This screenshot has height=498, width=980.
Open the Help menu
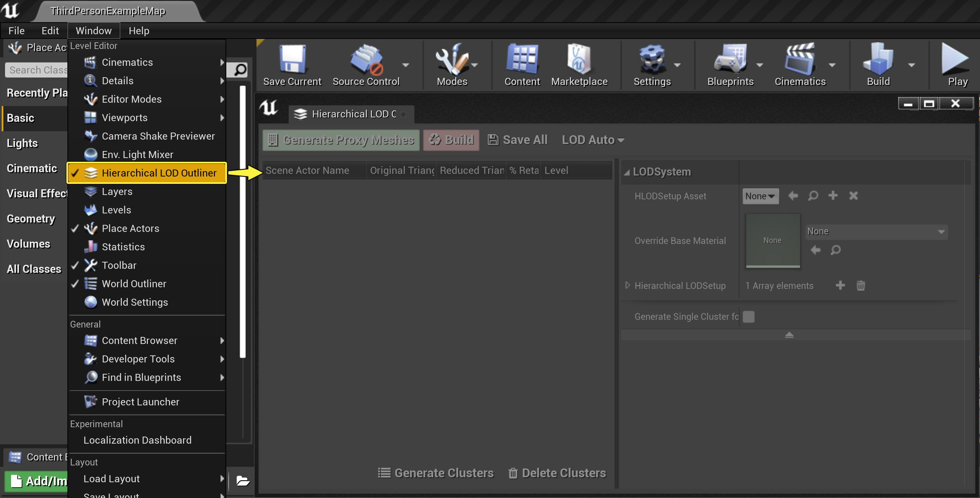pos(138,31)
